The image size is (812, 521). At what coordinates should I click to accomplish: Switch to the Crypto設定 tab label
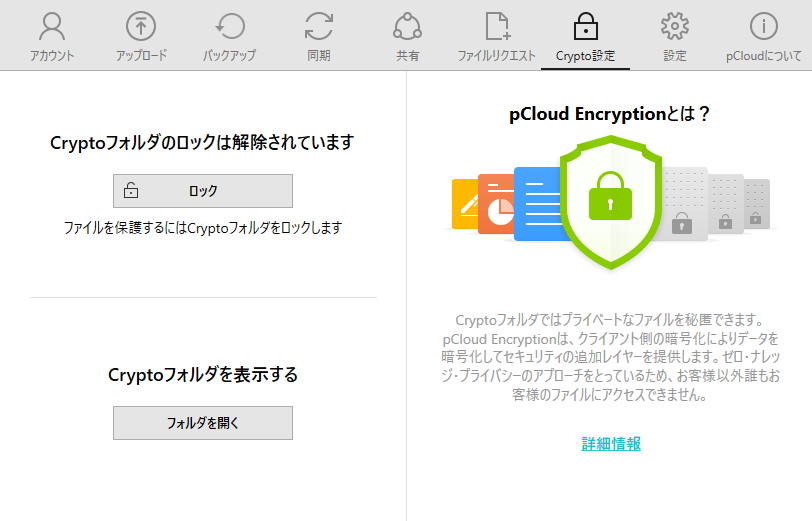585,56
